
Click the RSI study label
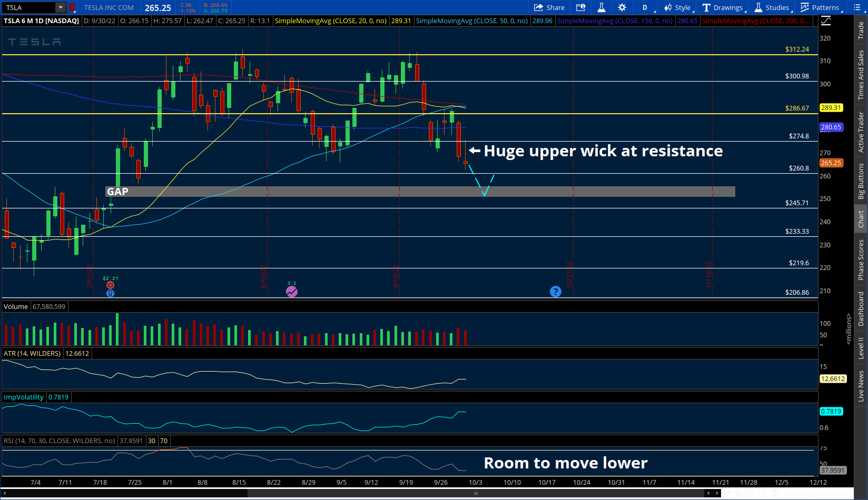point(59,441)
